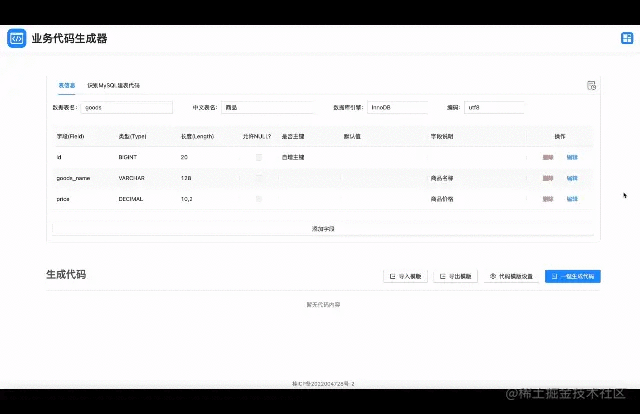Open the code template settings button
The height and width of the screenshot is (414, 640).
click(x=511, y=276)
